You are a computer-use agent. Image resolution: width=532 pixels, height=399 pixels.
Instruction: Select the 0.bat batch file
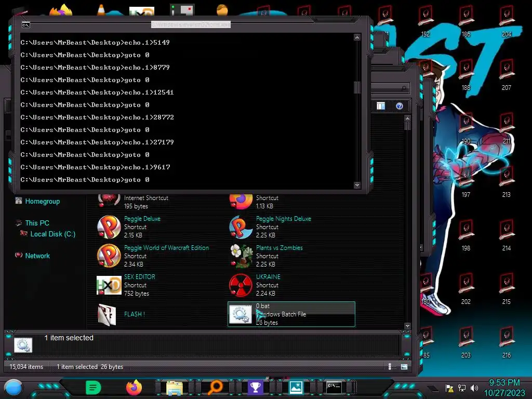point(291,314)
